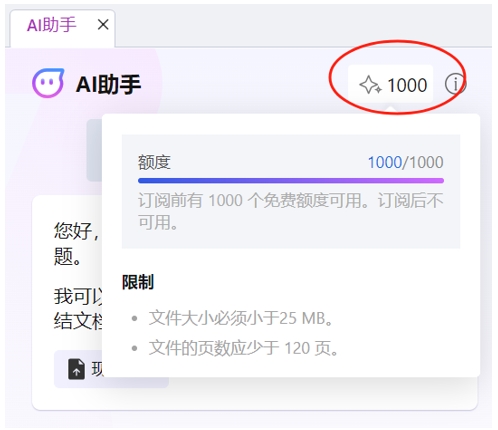Click the 额度 label in popup

pyautogui.click(x=154, y=163)
